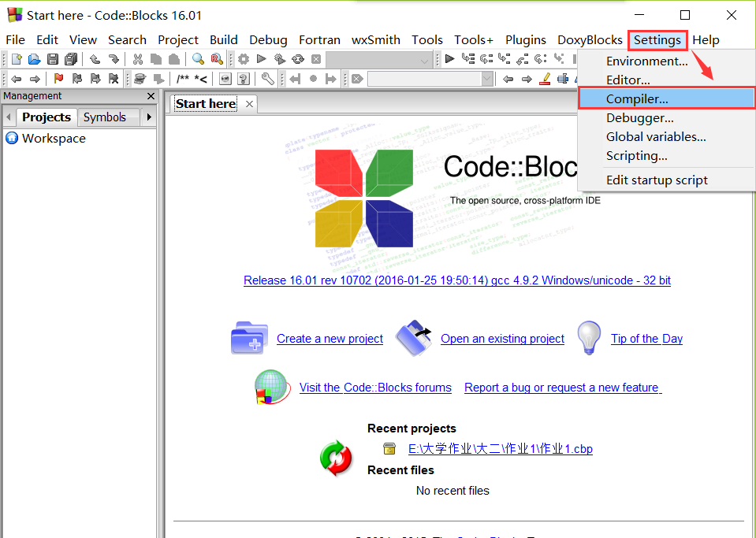Viewport: 756px width, 538px height.
Task: Click the Build and run icon
Action: [280, 59]
